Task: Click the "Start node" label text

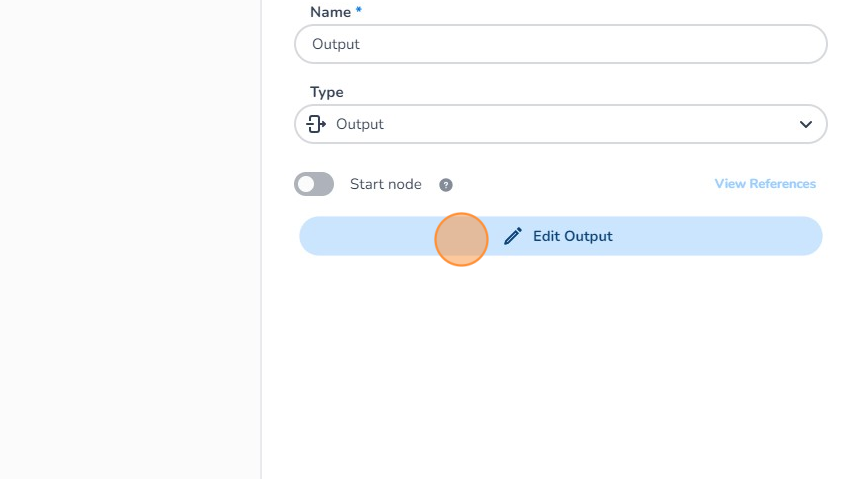Action: tap(385, 184)
